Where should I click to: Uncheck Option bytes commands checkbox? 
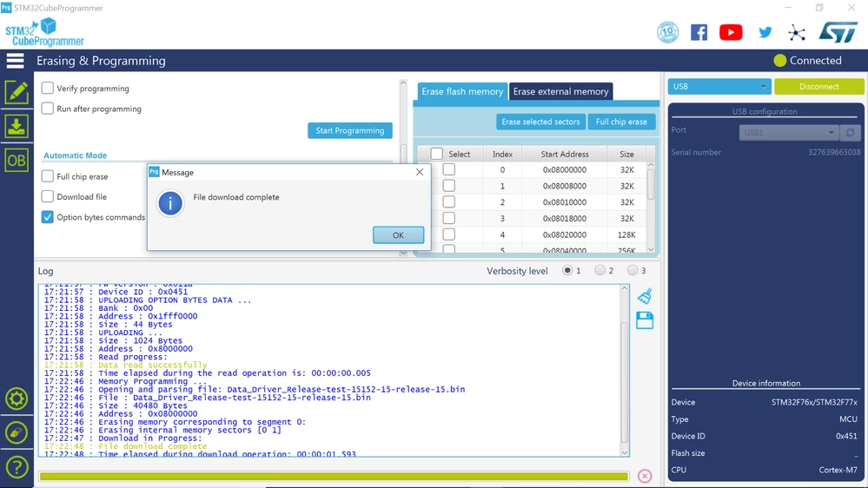tap(48, 217)
